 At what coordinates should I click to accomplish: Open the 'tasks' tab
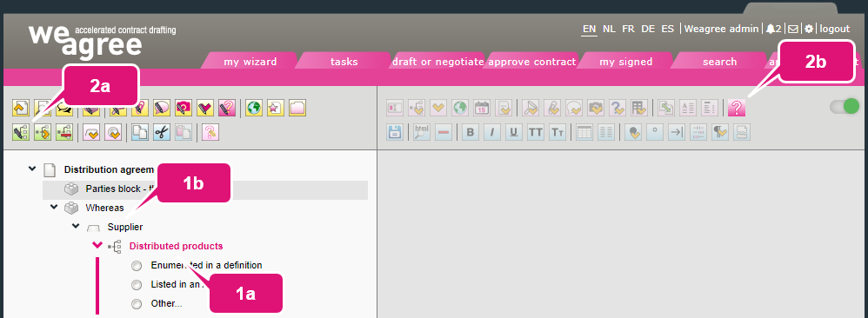point(344,62)
